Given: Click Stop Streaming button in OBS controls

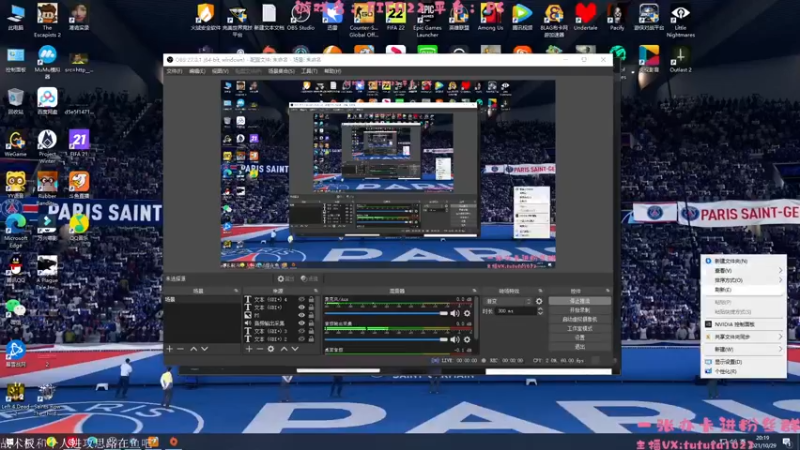Looking at the screenshot, I should [x=580, y=301].
